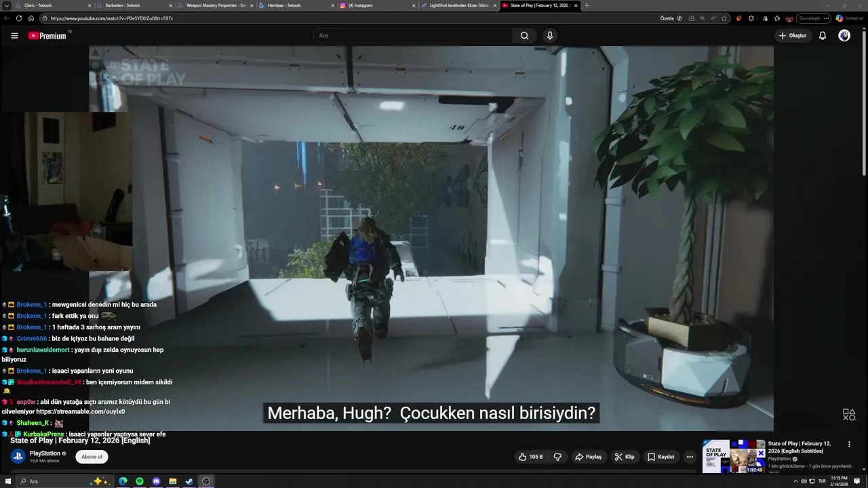Click chat user Shaheen_K
Viewport: 868px width, 488px height.
[x=33, y=423]
